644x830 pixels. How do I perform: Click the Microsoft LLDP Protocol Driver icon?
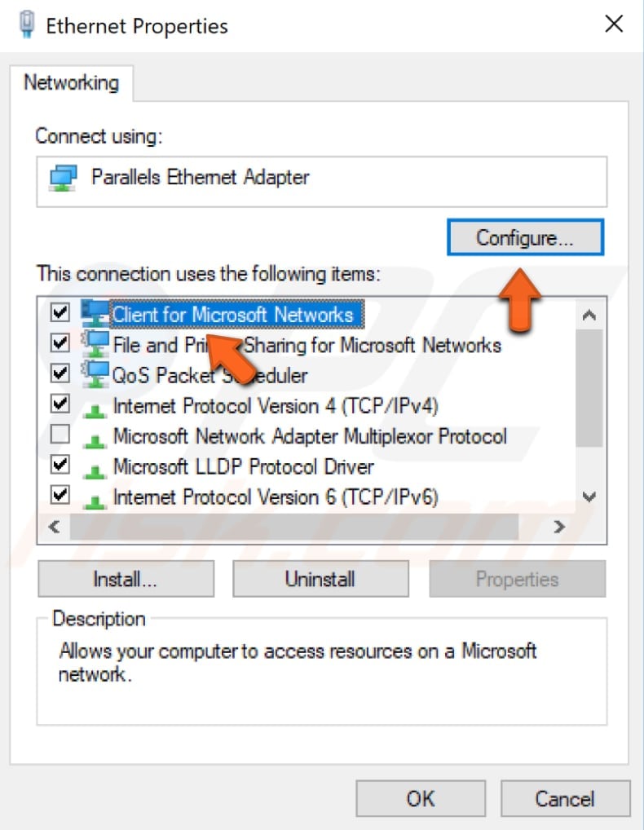click(x=94, y=466)
